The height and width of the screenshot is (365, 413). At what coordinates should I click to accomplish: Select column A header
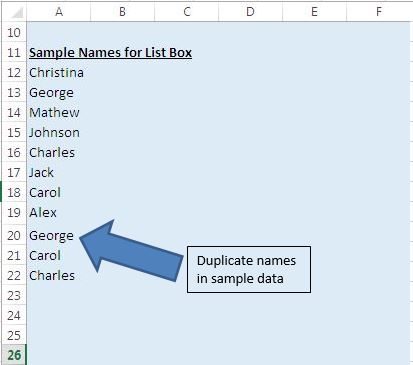click(x=59, y=12)
